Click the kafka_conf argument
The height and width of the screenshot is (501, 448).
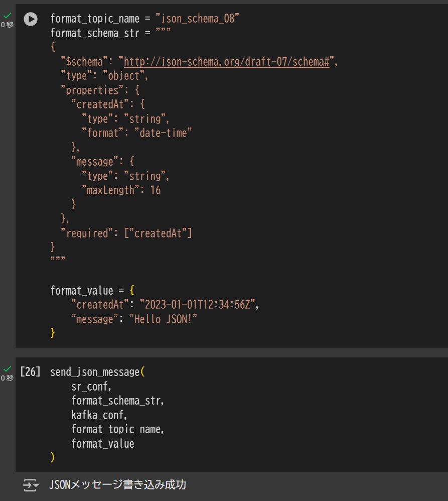tap(99, 415)
